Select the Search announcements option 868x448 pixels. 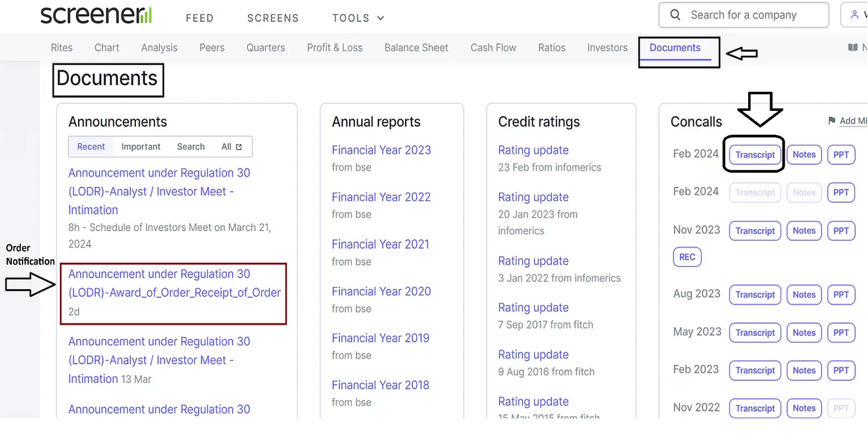pyautogui.click(x=191, y=147)
